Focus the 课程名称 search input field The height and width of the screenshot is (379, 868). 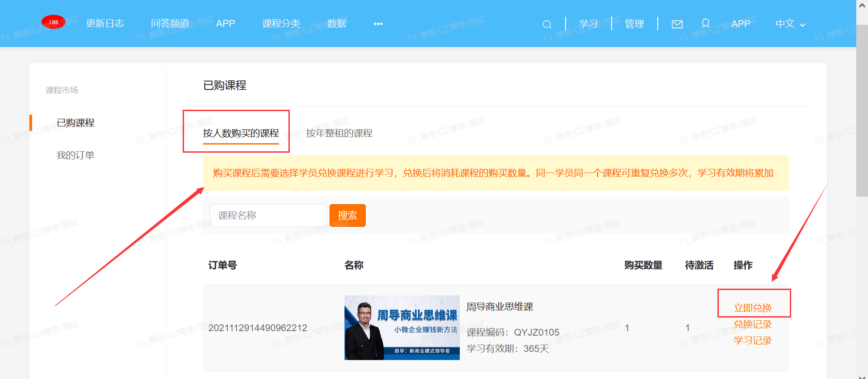pos(268,215)
